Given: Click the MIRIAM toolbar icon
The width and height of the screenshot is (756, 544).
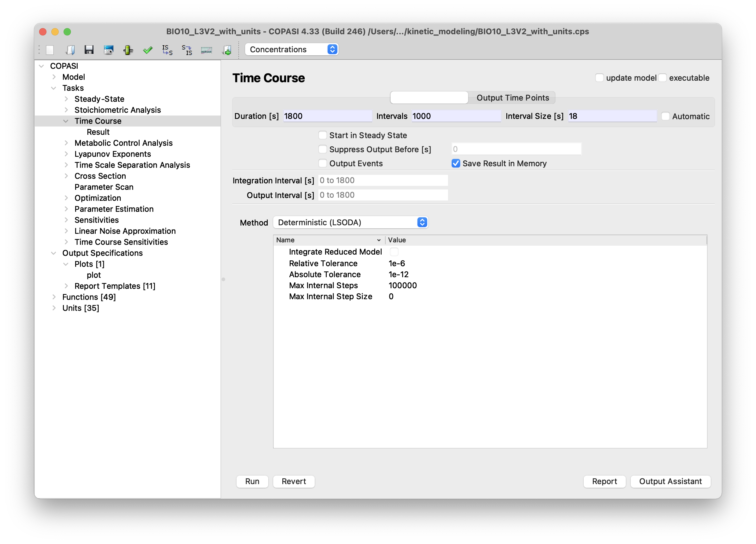Looking at the screenshot, I should (x=206, y=50).
